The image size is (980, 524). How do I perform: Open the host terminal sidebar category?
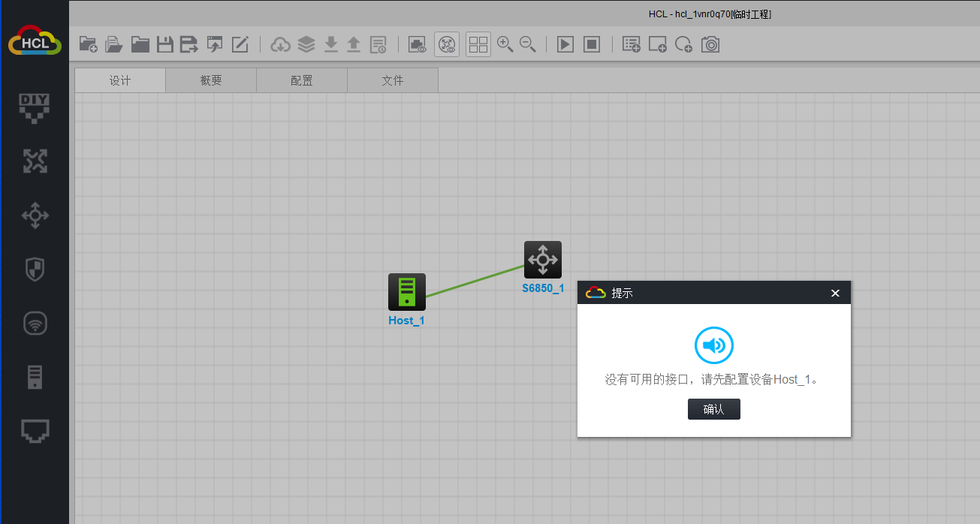click(35, 377)
